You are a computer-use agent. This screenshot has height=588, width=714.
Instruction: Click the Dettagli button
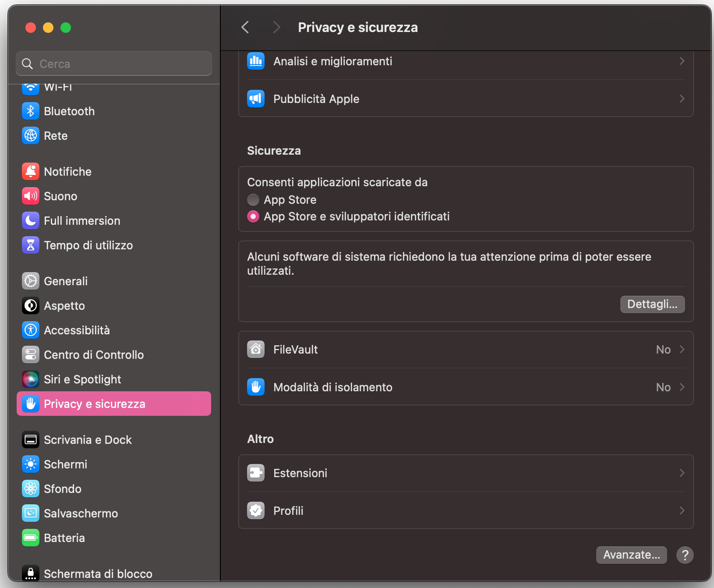(x=652, y=304)
